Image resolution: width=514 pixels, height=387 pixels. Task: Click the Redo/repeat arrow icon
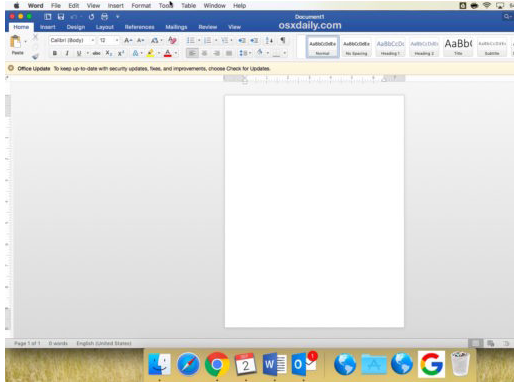(x=91, y=17)
